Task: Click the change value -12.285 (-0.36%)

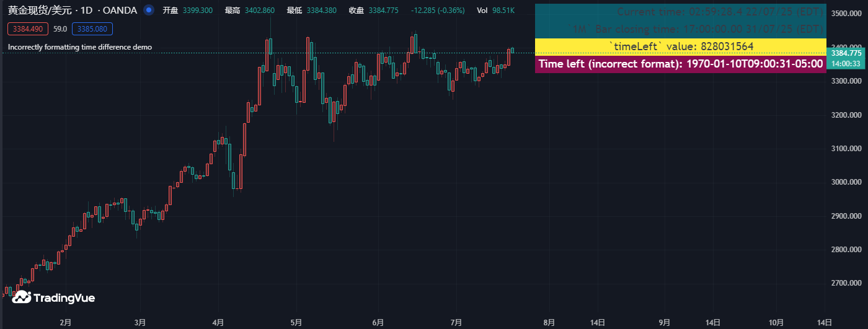Action: click(x=437, y=11)
